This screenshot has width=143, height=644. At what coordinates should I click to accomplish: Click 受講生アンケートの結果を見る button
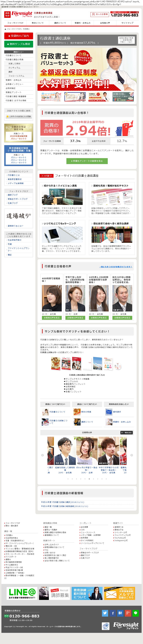(87, 161)
